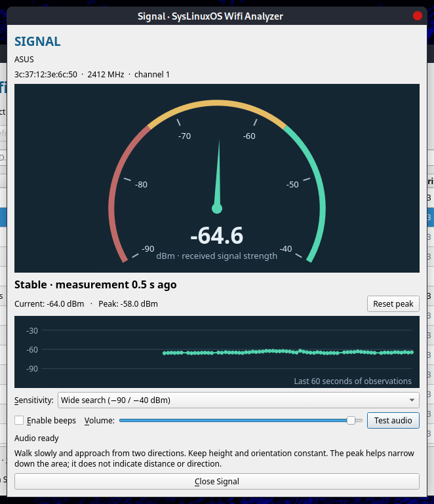
Task: Click the Volume label
Action: point(100,420)
